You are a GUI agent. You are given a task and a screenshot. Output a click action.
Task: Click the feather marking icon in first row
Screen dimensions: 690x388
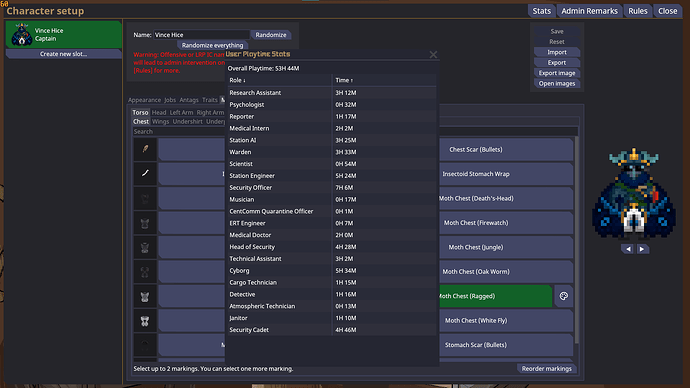pos(145,149)
